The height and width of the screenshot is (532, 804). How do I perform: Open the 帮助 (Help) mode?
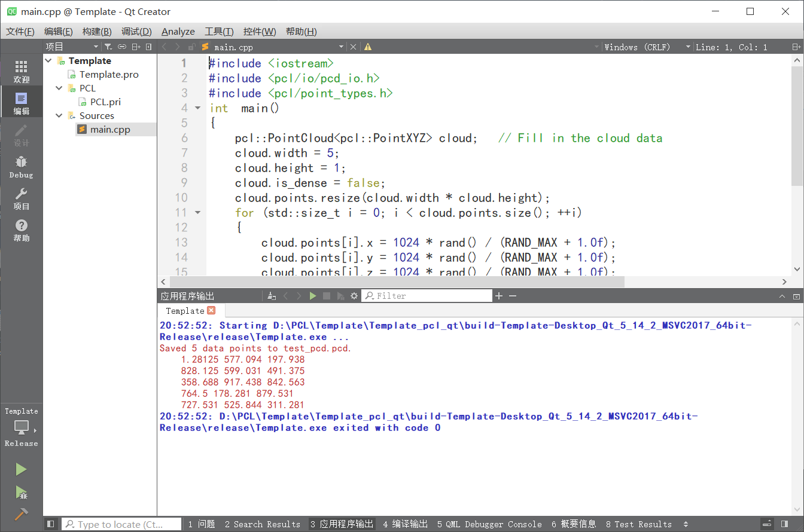(x=22, y=230)
